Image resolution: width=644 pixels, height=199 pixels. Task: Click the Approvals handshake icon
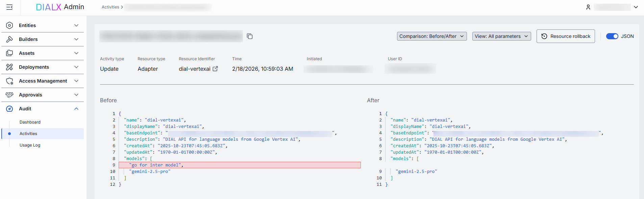[9, 95]
